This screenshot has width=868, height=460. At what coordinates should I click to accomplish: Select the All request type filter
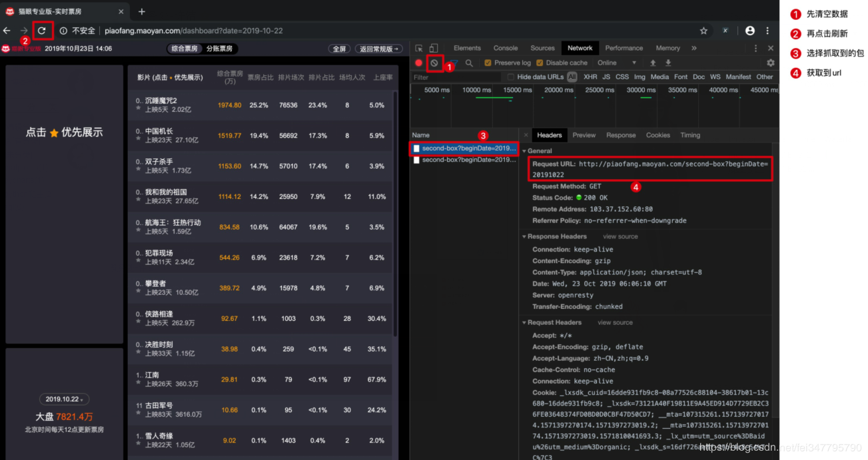(x=572, y=77)
